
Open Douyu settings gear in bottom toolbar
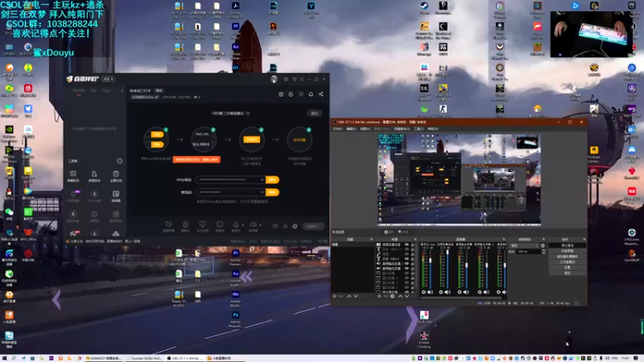coord(295,226)
